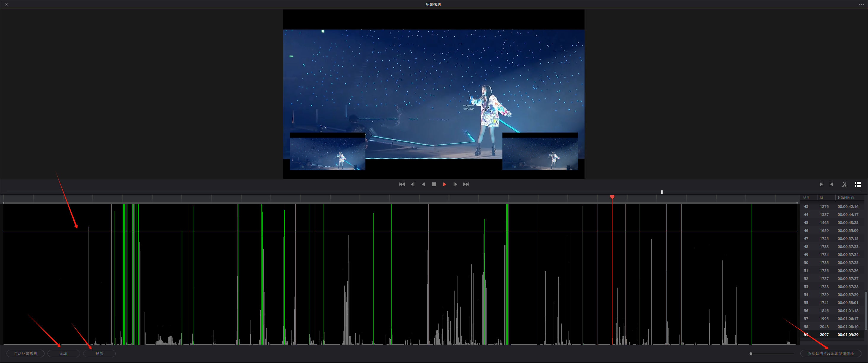Click the red playhead marker on the timeline

612,197
